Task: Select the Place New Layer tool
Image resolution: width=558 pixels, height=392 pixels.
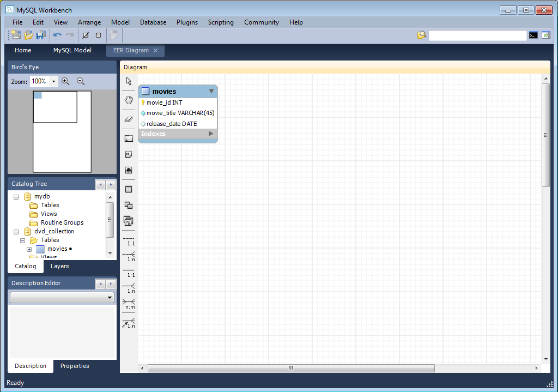Action: [x=129, y=138]
